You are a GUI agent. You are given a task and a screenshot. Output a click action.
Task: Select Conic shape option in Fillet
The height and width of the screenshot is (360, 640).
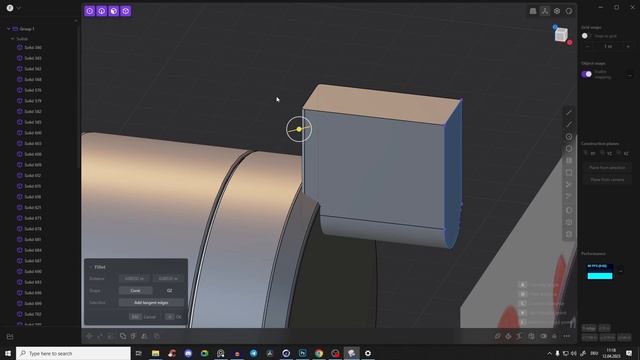pos(136,291)
